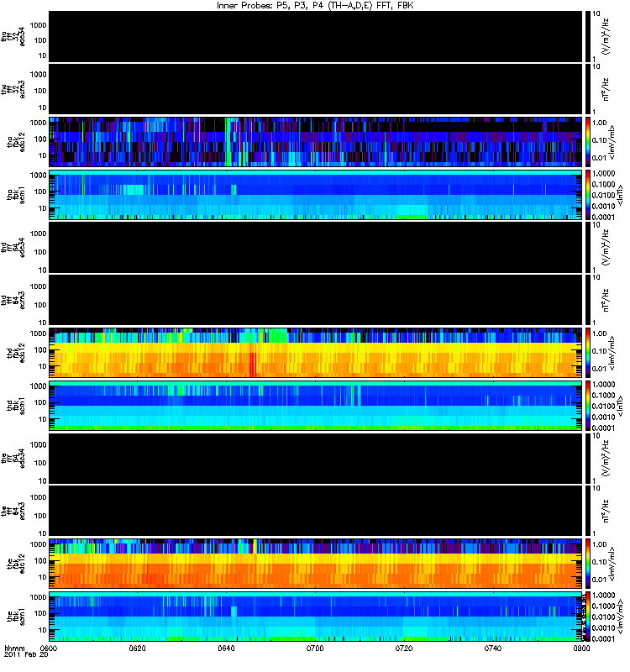
Task: Click the tha fbk edc12 color bar
Action: click(x=588, y=141)
